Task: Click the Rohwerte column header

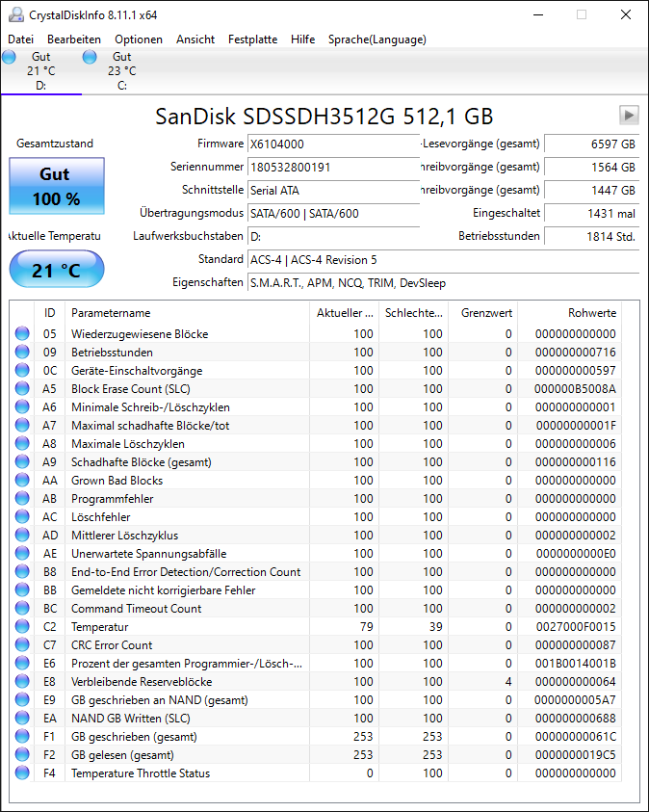Action: point(569,313)
